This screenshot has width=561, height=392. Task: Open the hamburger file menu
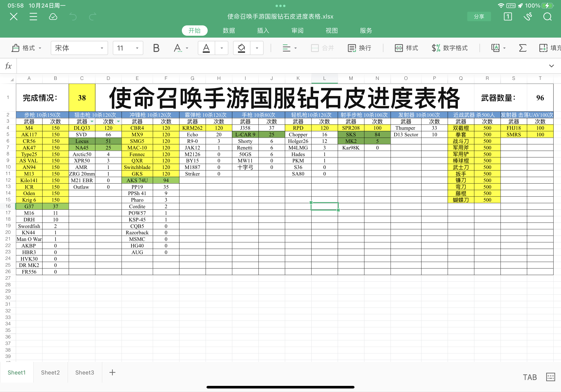point(33,17)
